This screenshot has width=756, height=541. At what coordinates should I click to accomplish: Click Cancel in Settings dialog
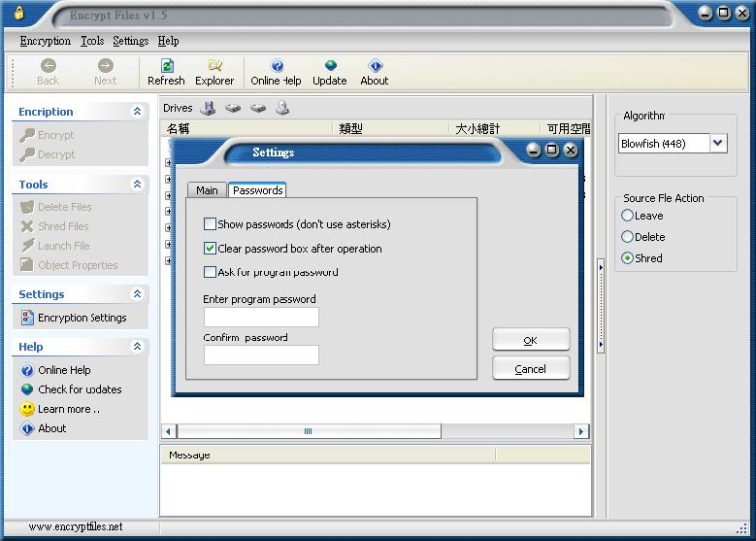(530, 369)
